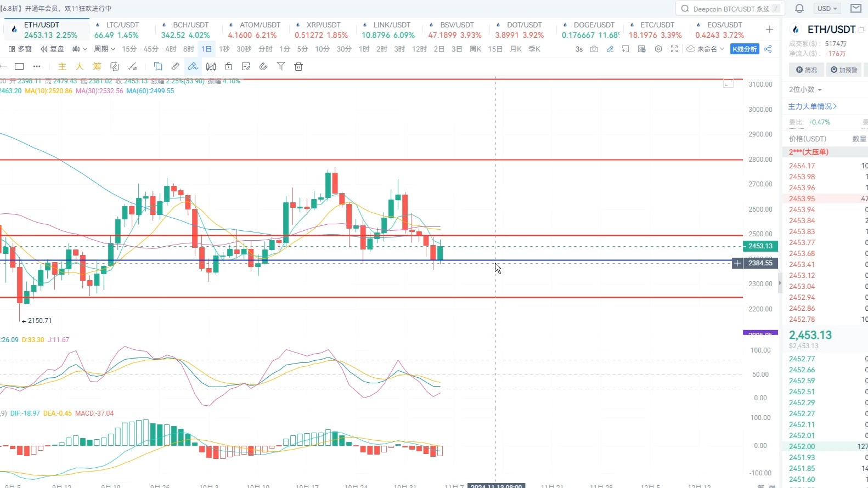Image resolution: width=868 pixels, height=488 pixels.
Task: Focus the Deepcoin BTC/USDT search field
Action: (730, 8)
